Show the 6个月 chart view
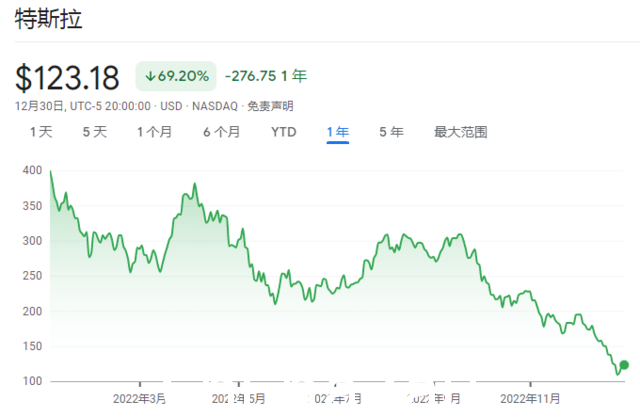Image resolution: width=640 pixels, height=417 pixels. pos(222,132)
